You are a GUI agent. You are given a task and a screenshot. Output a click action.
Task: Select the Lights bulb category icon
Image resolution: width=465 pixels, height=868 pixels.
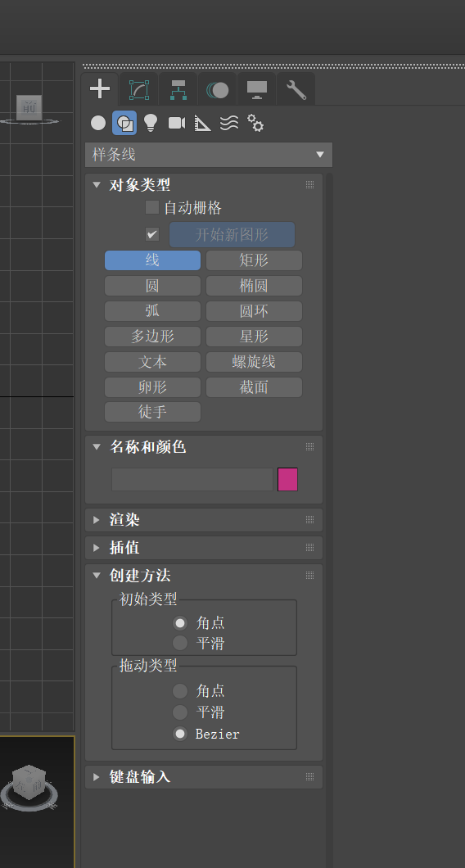point(150,123)
